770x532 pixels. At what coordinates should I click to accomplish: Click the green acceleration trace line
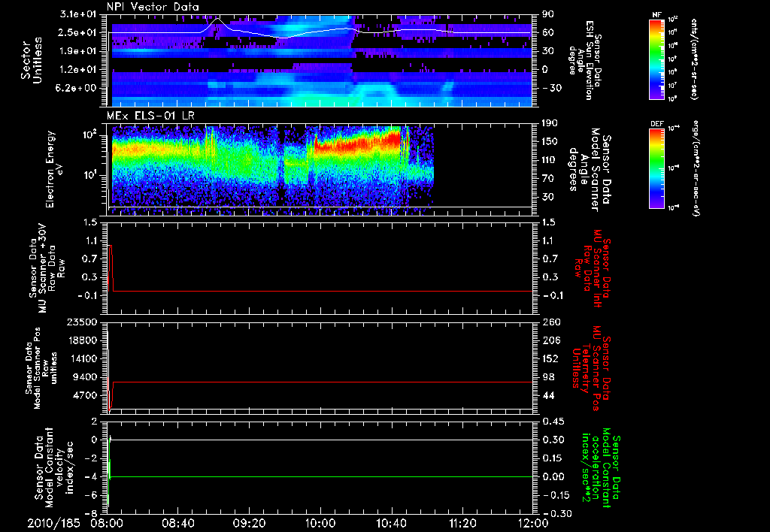(320, 476)
